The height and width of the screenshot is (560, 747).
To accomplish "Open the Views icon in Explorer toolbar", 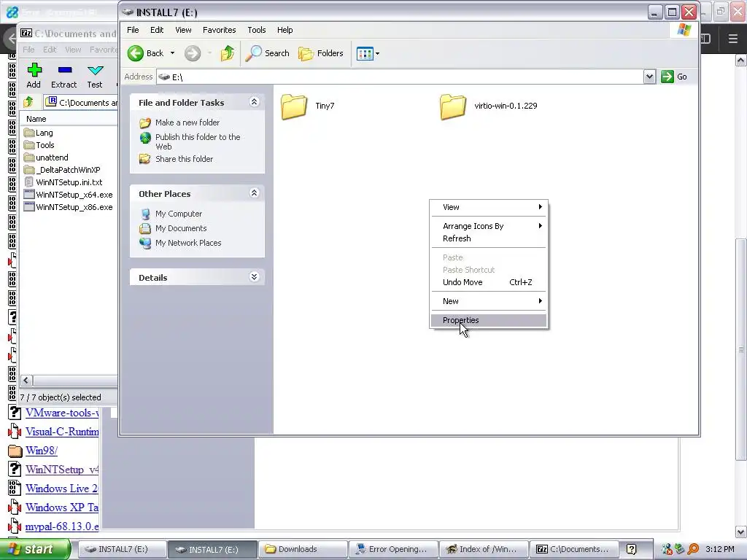I will (x=365, y=53).
